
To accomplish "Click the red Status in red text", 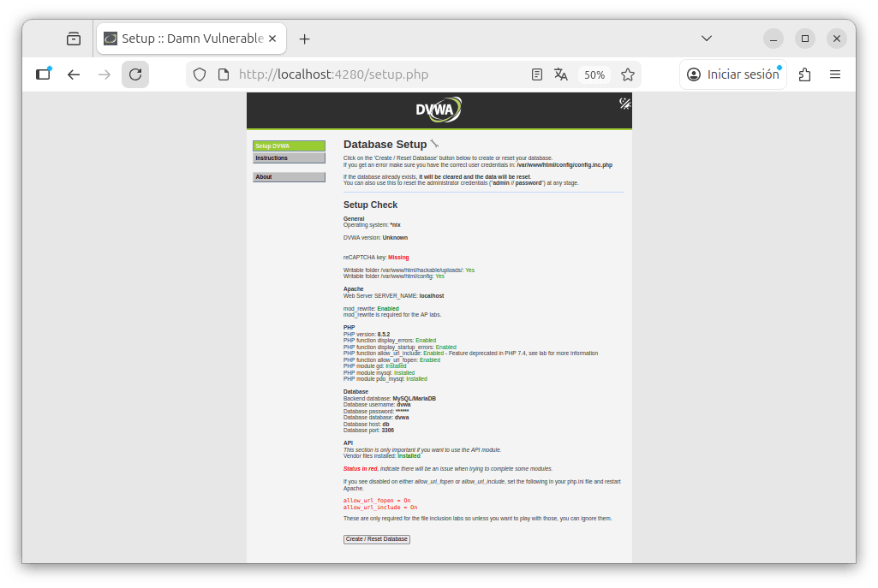I will tap(360, 469).
